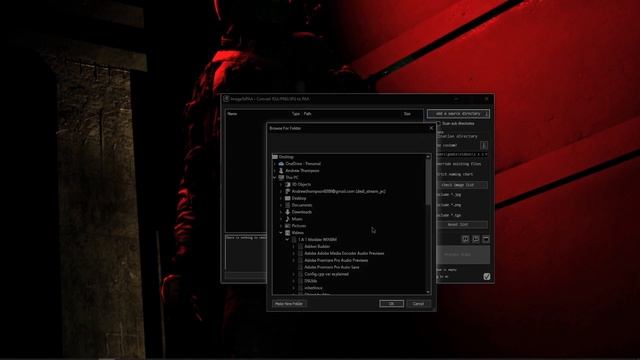Select Adobe Premiere Pro Auto-Save folder

tap(332, 267)
